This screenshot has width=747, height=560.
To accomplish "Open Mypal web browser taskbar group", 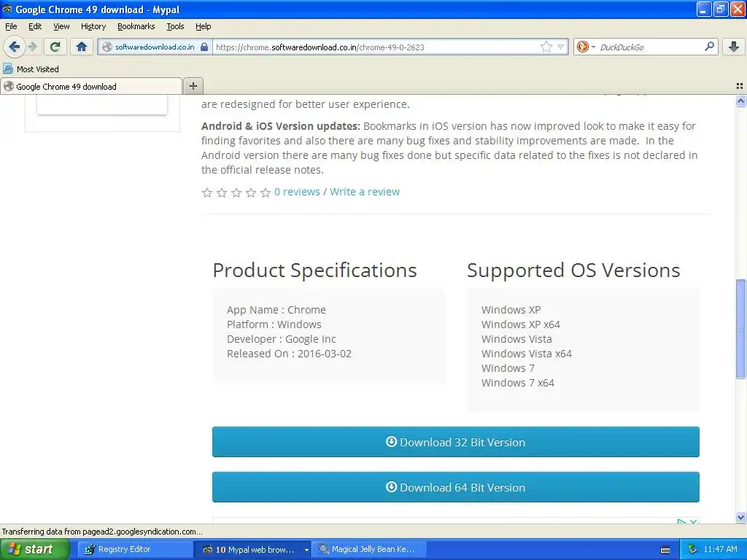I will pyautogui.click(x=253, y=550).
